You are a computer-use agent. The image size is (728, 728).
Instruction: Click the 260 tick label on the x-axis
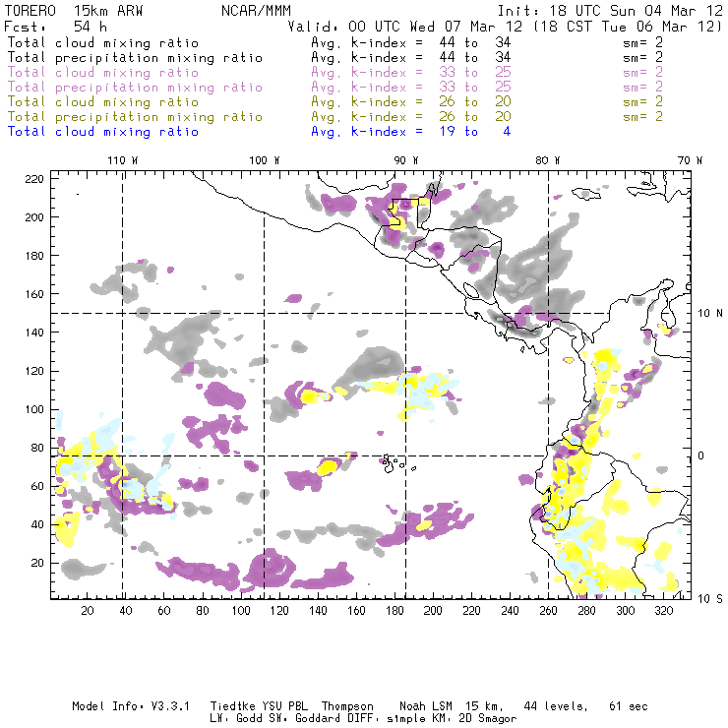pyautogui.click(x=548, y=611)
